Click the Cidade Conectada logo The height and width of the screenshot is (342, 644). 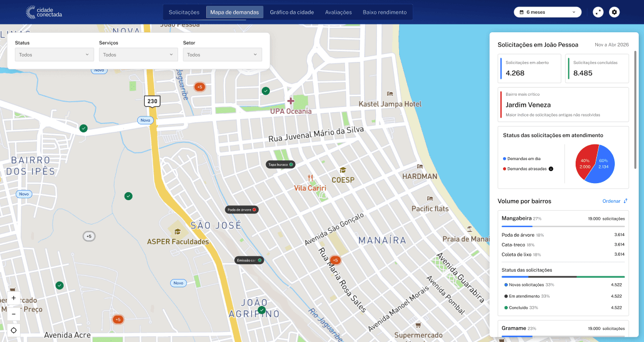(44, 12)
